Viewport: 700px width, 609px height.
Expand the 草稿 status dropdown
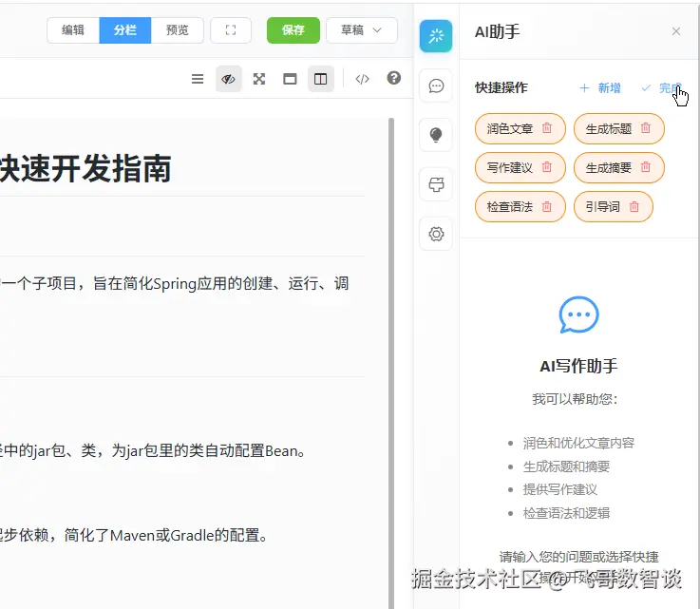click(362, 29)
